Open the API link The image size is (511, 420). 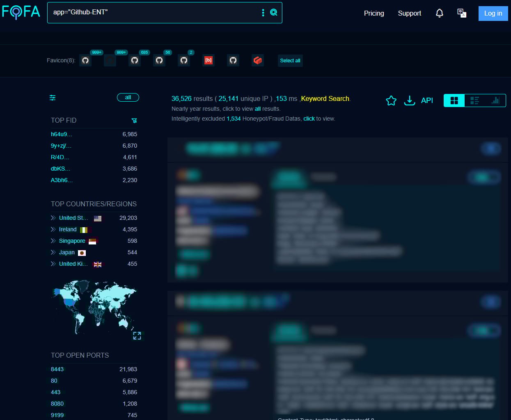point(427,100)
